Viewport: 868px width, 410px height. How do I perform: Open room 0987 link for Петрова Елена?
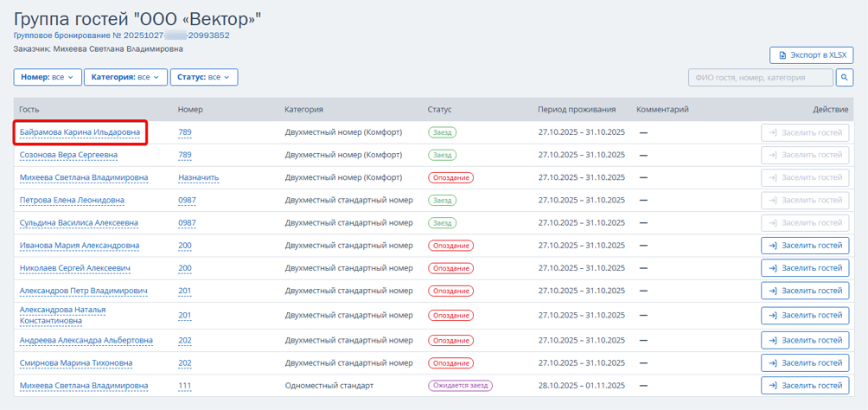187,200
